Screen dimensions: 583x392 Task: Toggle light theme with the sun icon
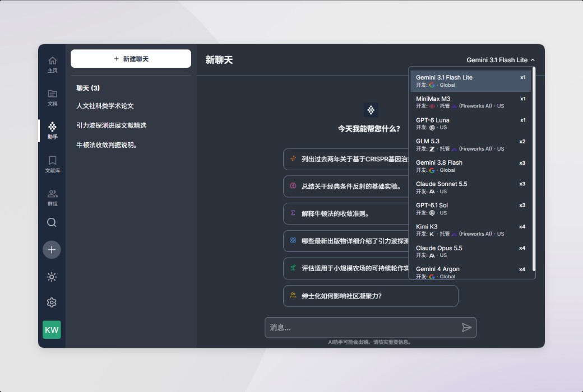pyautogui.click(x=52, y=277)
